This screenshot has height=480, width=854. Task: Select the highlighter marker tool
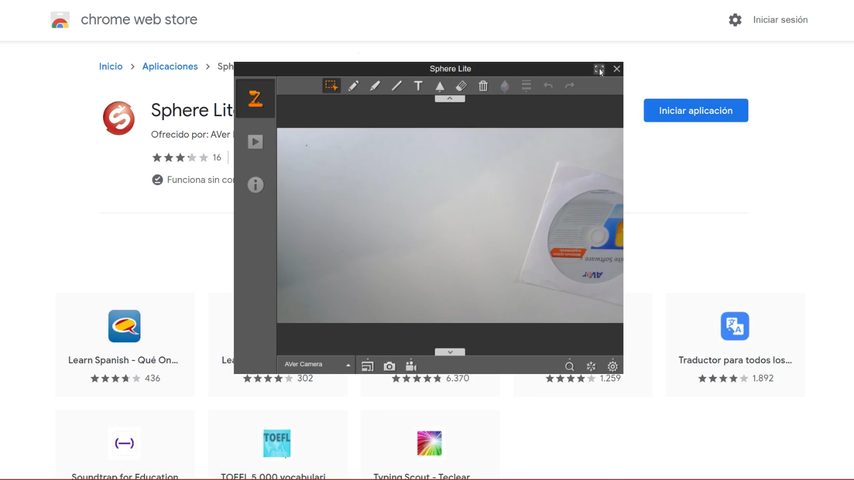point(375,86)
